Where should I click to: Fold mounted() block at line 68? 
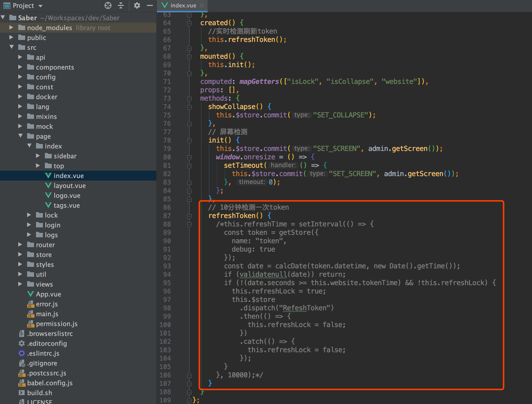pyautogui.click(x=189, y=57)
